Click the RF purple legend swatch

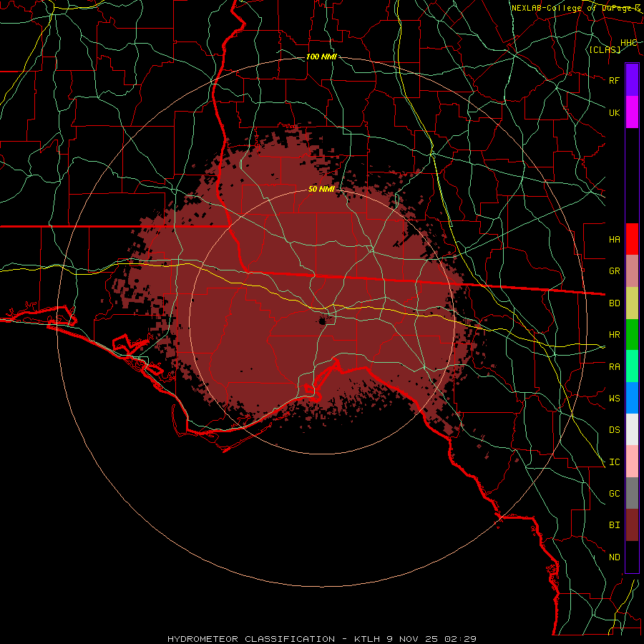click(x=632, y=80)
